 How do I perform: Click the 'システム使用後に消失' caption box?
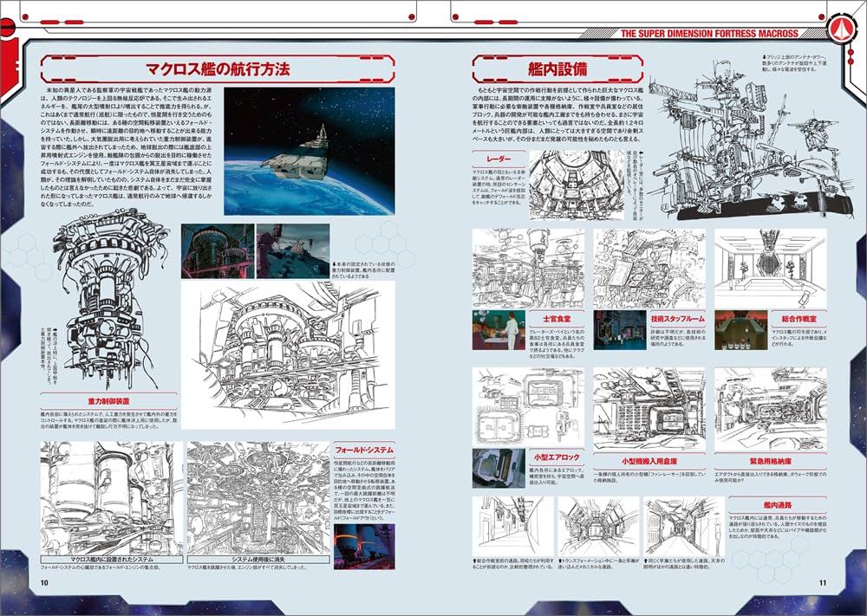(x=257, y=559)
